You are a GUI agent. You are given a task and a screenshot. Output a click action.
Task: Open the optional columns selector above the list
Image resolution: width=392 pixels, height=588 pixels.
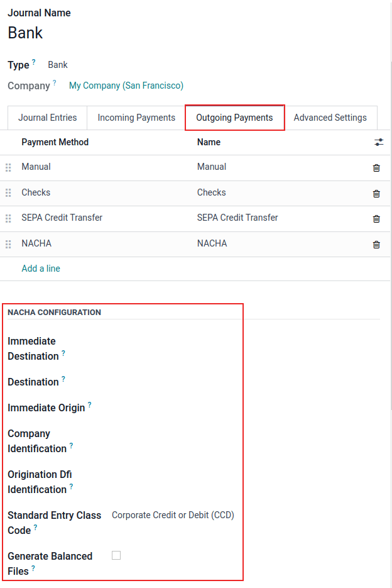(379, 142)
